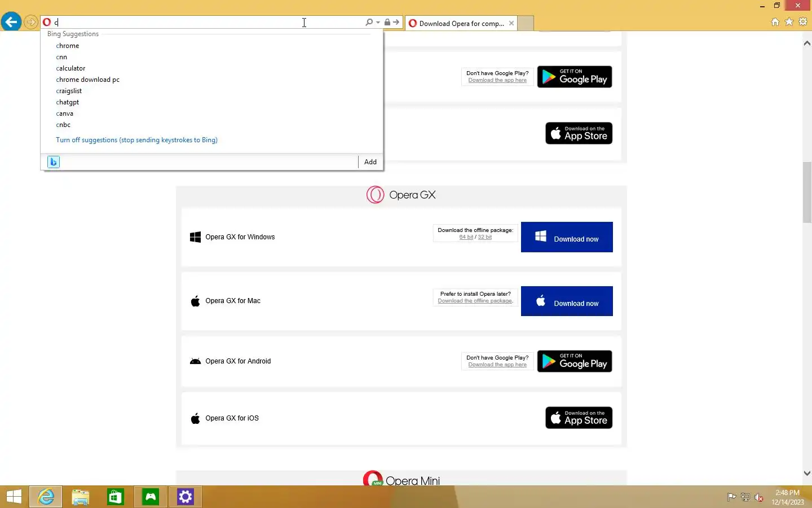
Task: Click Apple logo beside Opera GX for Mac
Action: (196, 301)
